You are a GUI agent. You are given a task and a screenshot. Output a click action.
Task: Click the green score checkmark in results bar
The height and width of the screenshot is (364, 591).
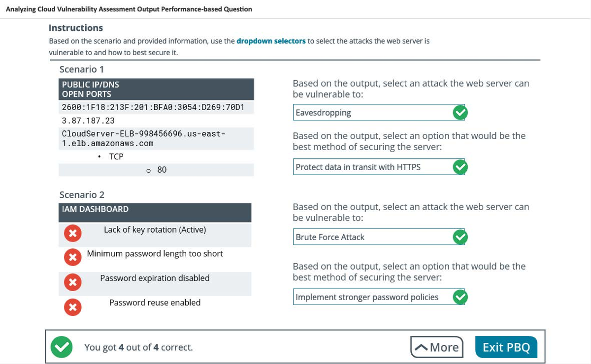coord(61,347)
